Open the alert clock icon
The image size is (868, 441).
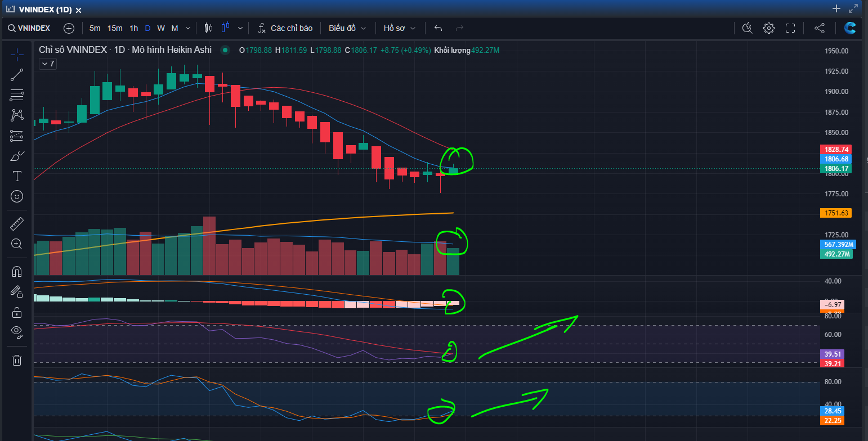[x=748, y=28]
